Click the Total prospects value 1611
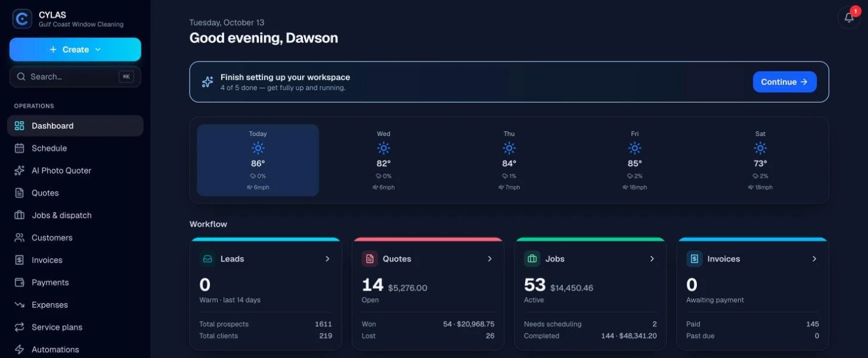The width and height of the screenshot is (868, 358). point(323,324)
